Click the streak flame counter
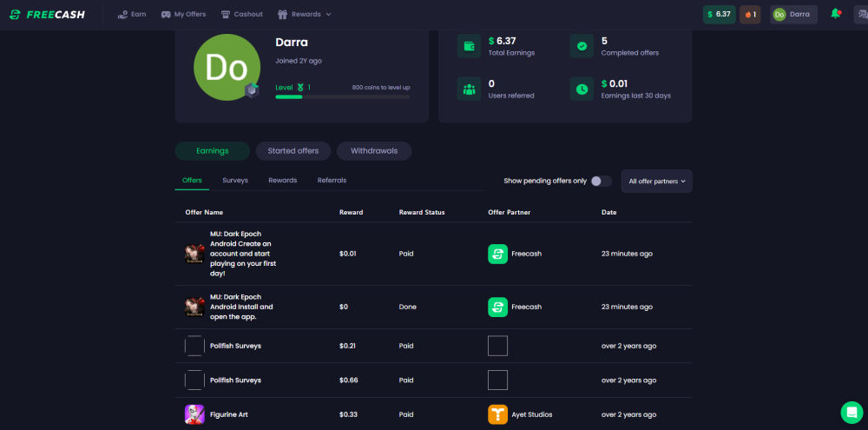Viewport: 868px width, 430px height. (x=750, y=15)
